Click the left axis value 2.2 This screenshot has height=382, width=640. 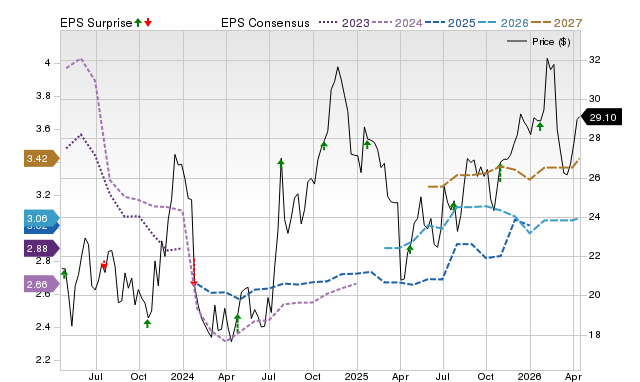[x=44, y=360]
